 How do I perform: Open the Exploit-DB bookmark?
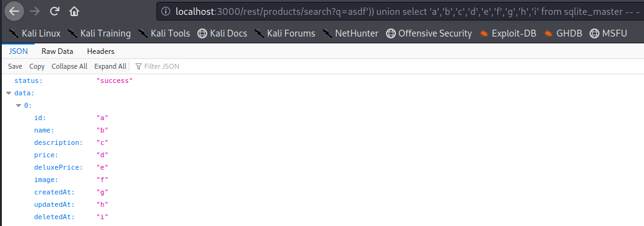(x=508, y=33)
